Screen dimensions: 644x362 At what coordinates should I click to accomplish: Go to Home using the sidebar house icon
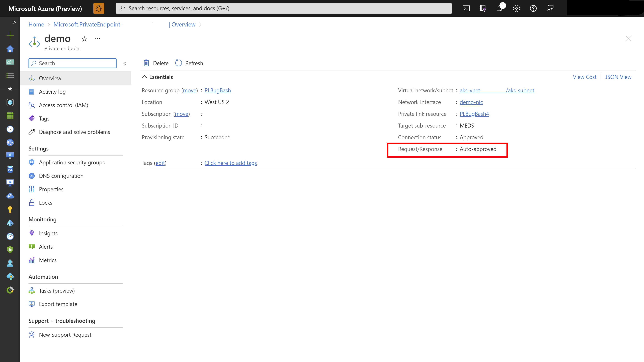pyautogui.click(x=10, y=49)
